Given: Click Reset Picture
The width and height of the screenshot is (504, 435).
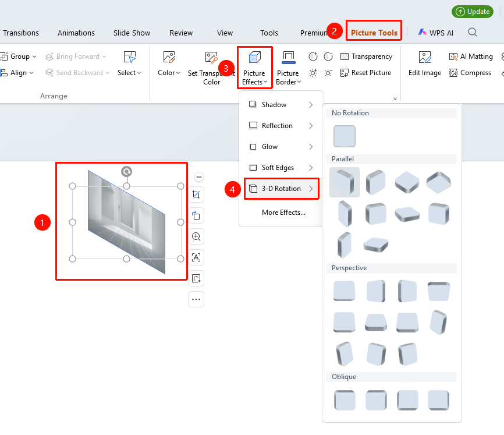Looking at the screenshot, I should pos(366,73).
